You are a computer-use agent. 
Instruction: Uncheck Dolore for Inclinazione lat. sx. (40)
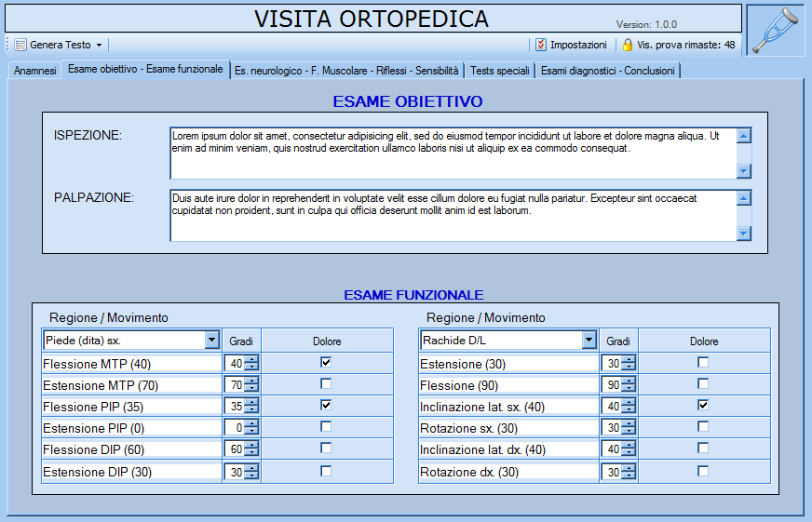(703, 405)
